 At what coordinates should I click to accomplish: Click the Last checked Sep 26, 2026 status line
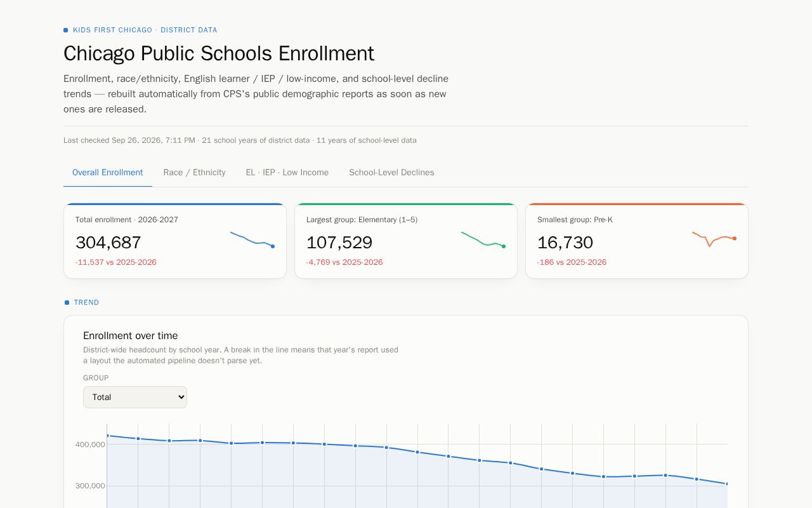(240, 140)
